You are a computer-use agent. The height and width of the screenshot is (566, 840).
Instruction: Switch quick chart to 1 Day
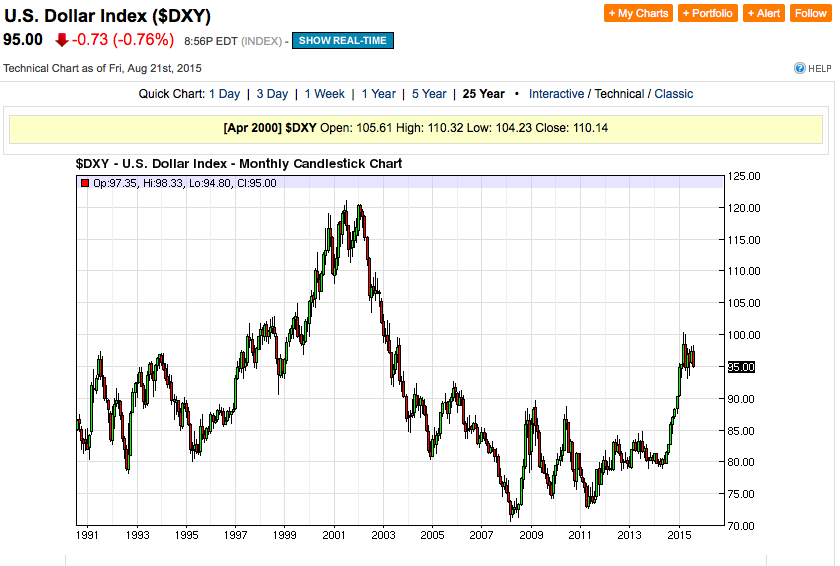pyautogui.click(x=224, y=94)
